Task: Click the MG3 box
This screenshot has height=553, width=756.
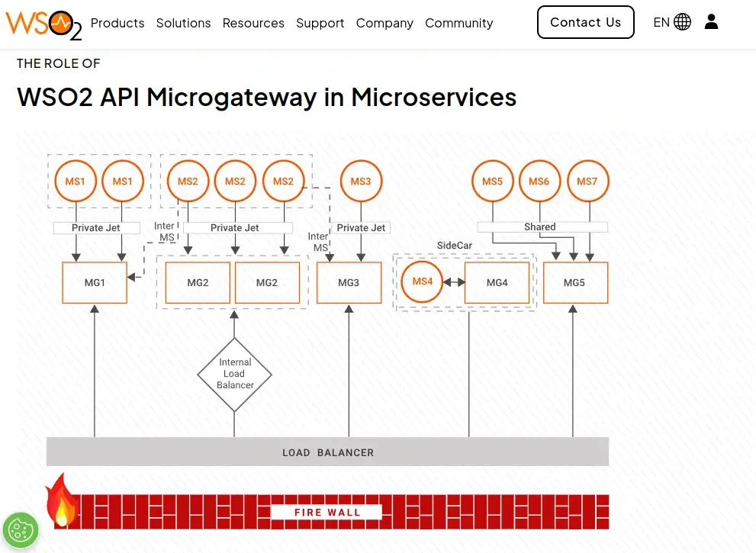Action: coord(349,282)
